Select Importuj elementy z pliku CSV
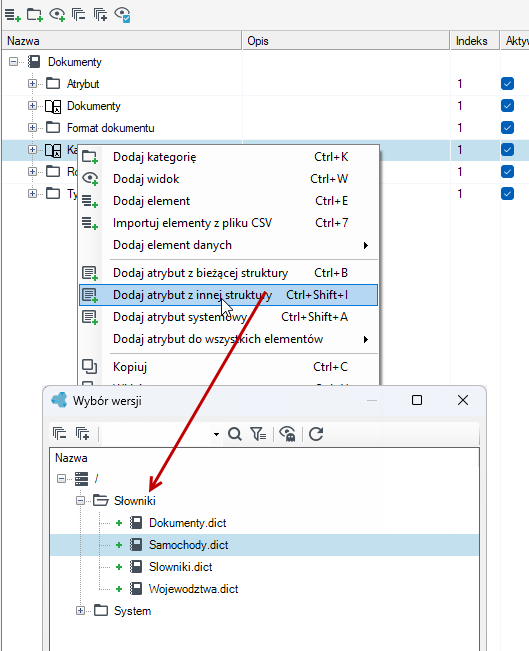This screenshot has width=529, height=651. pyautogui.click(x=228, y=223)
